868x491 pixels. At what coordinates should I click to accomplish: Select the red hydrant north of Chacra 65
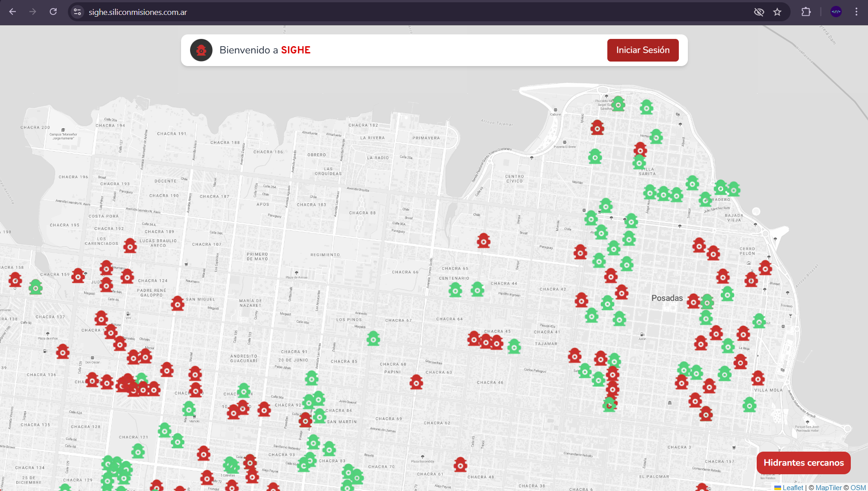[x=484, y=241]
